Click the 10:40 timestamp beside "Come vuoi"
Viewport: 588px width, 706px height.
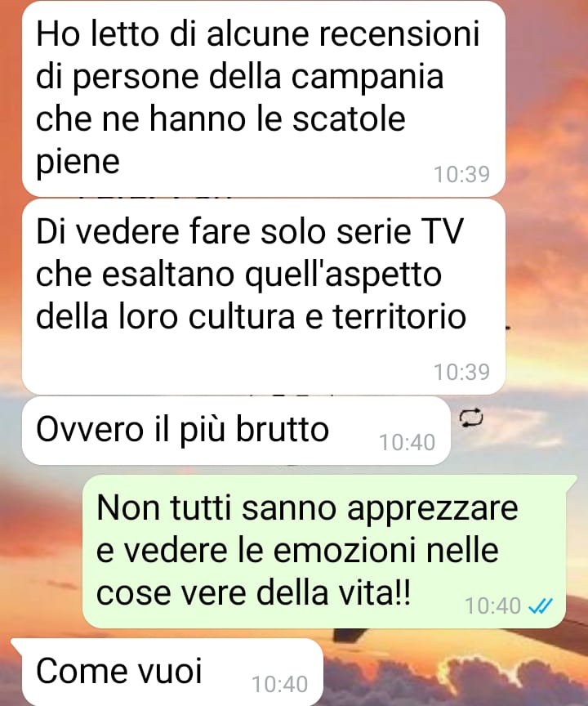tap(280, 685)
